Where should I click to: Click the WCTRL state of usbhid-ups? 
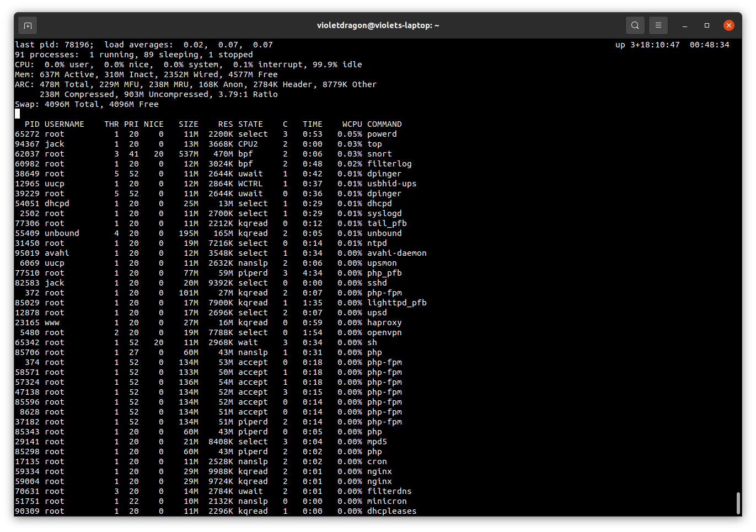(x=251, y=184)
